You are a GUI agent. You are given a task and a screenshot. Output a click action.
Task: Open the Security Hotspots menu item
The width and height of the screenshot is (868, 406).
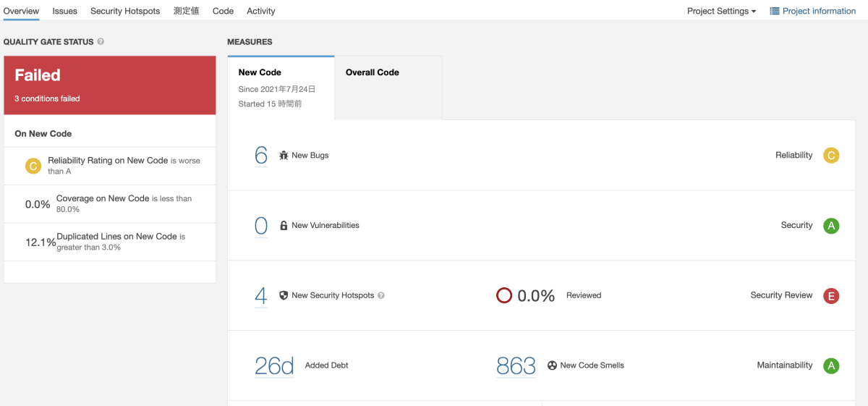coord(125,11)
